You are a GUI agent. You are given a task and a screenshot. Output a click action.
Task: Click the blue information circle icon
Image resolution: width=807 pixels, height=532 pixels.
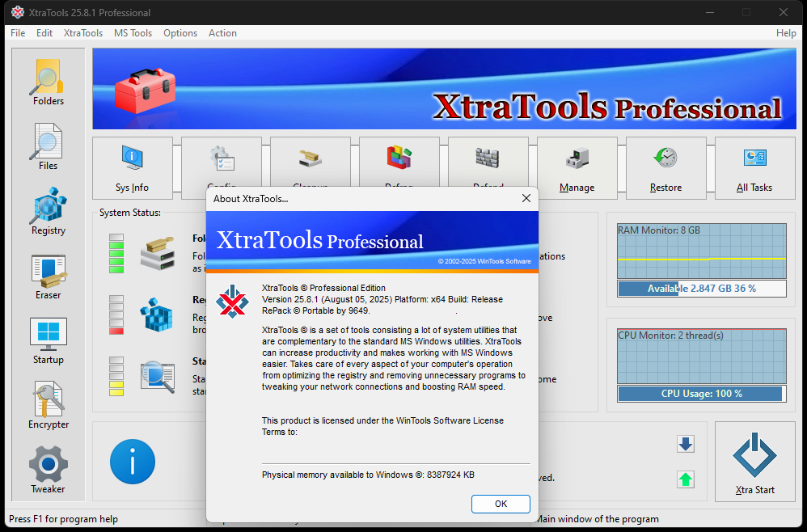133,462
